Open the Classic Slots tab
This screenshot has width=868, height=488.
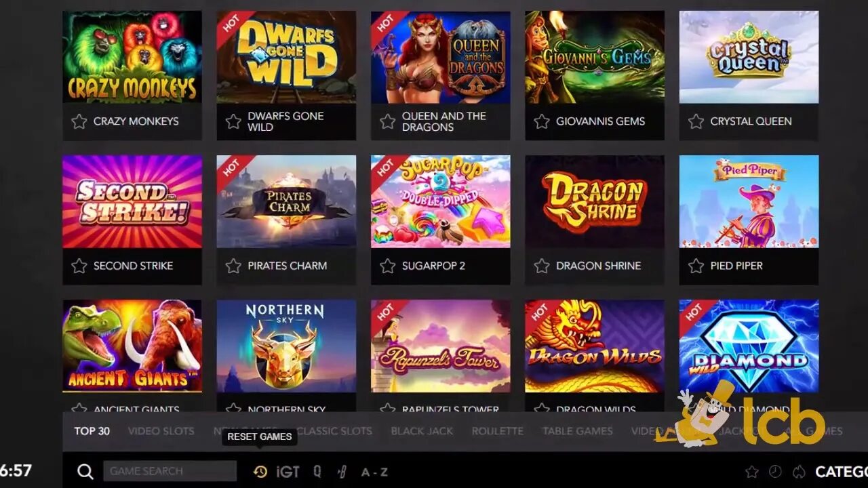(x=334, y=431)
